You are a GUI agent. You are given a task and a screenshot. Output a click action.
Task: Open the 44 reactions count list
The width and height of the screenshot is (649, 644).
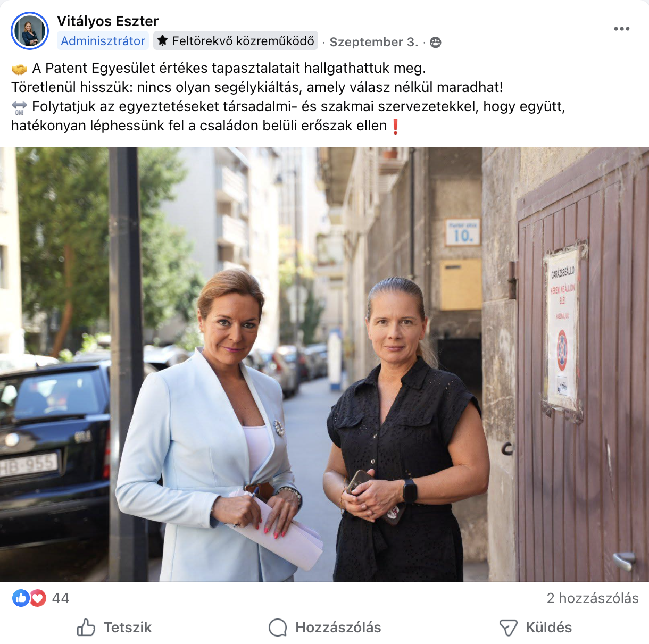61,598
